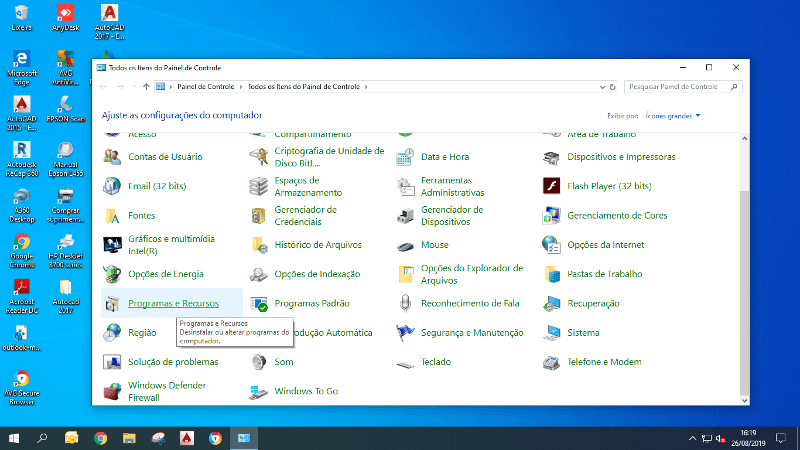Select the Acrobat Reader DC desktop shortcut
Image resolution: width=800 pixels, height=450 pixels.
21,296
